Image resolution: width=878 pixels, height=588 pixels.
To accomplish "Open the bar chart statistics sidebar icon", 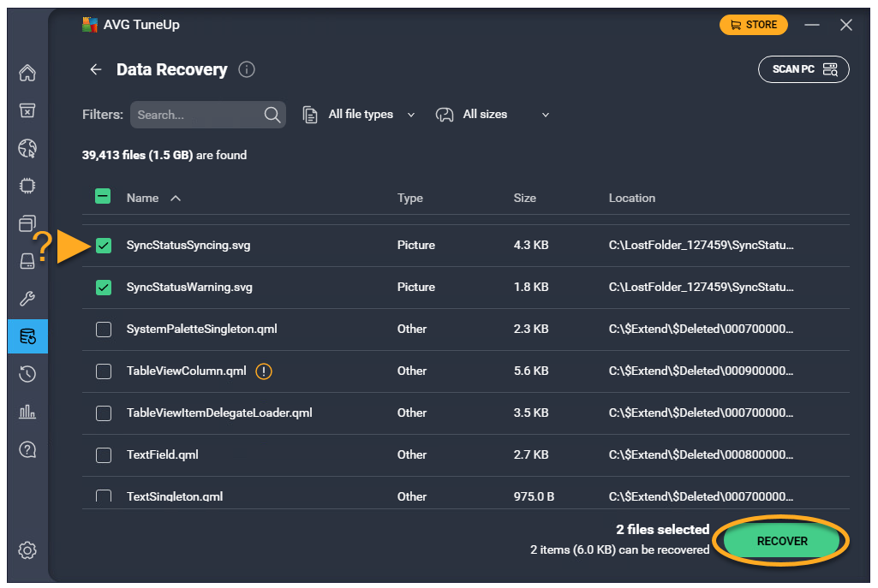I will (x=27, y=412).
